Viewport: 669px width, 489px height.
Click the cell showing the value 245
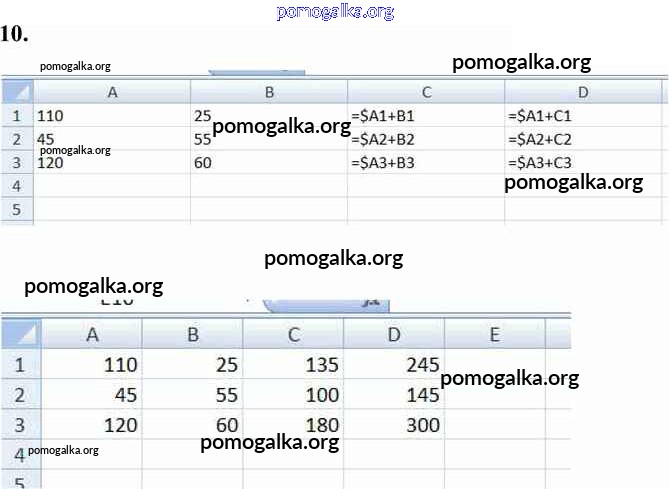point(394,364)
